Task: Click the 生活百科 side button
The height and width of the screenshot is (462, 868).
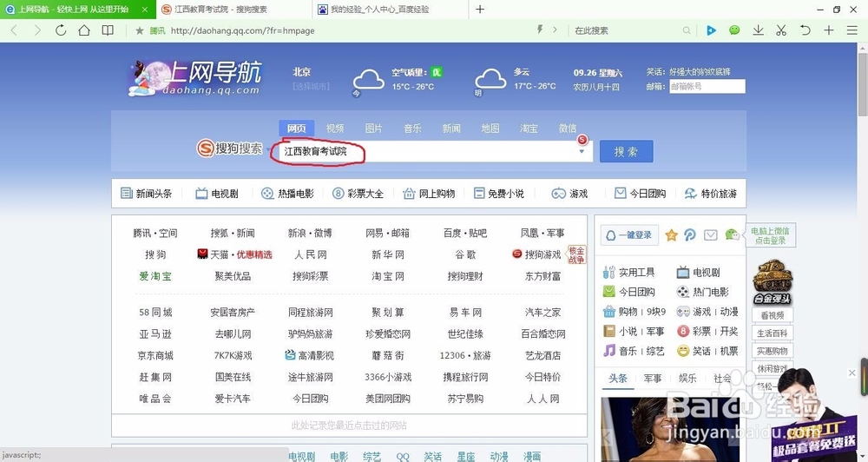Action: 773,333
